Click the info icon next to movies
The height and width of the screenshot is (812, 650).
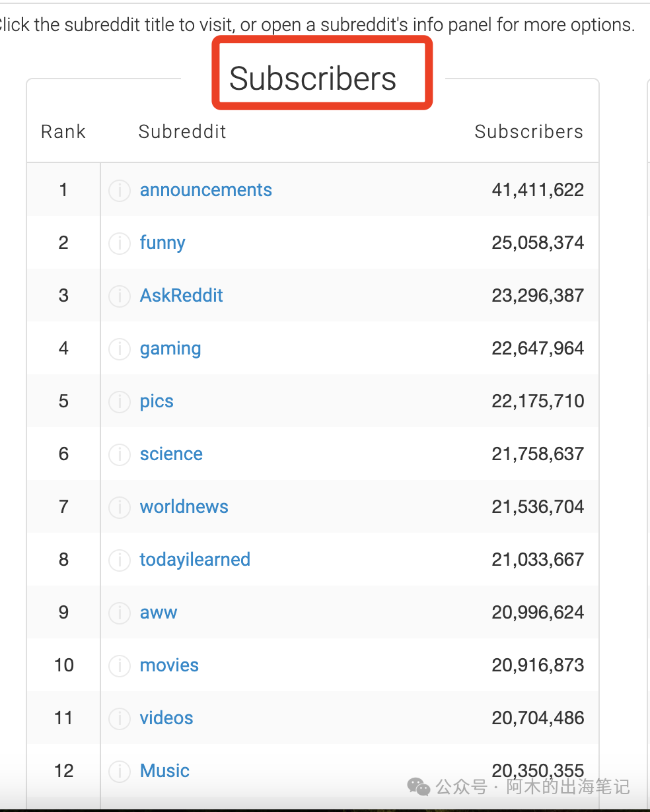(x=120, y=666)
